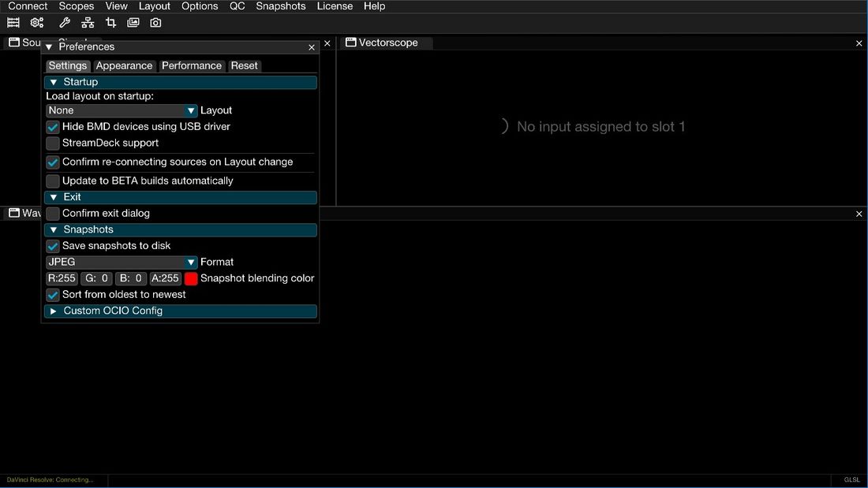Click the B: 0 blue channel field
This screenshot has width=868, height=488.
click(131, 278)
